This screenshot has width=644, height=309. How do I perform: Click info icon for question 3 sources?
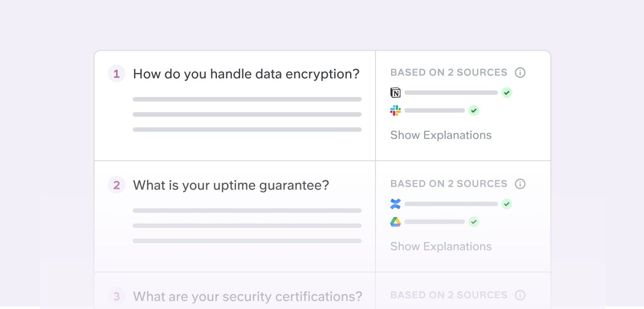click(520, 295)
